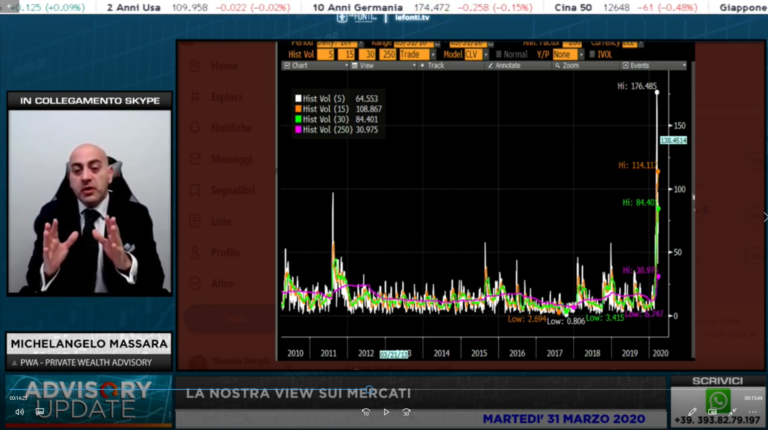Click the 2020 year label on axis
768x430 pixels.
coord(660,353)
